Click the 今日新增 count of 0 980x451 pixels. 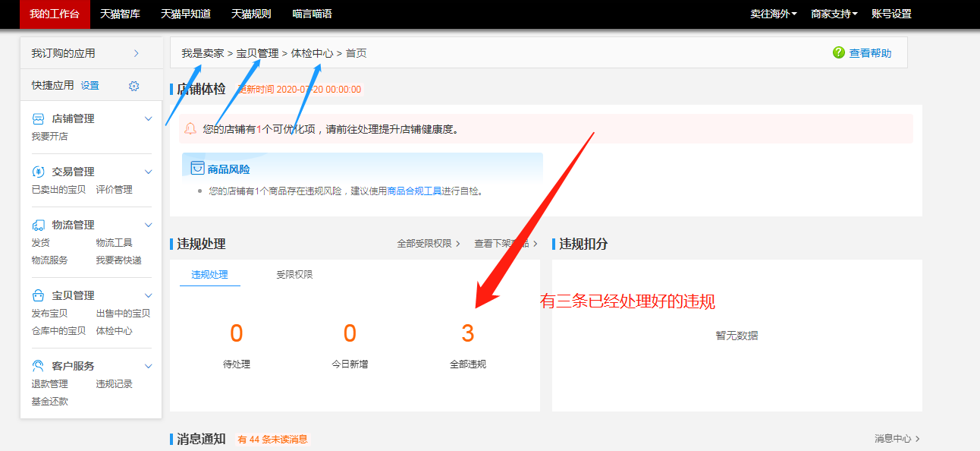[x=350, y=333]
